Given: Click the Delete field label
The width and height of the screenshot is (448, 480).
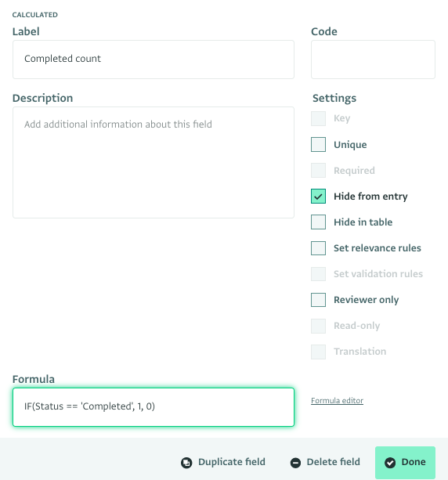Looking at the screenshot, I should click(334, 462).
